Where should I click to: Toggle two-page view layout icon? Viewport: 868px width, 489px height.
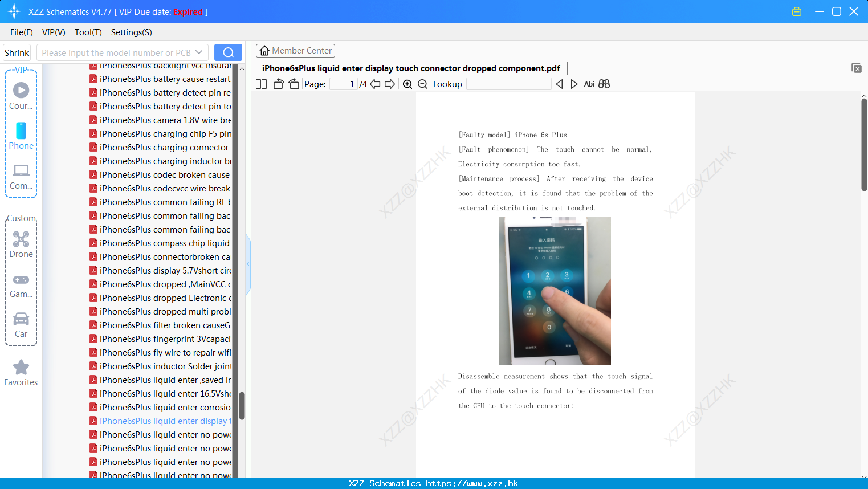coord(261,84)
